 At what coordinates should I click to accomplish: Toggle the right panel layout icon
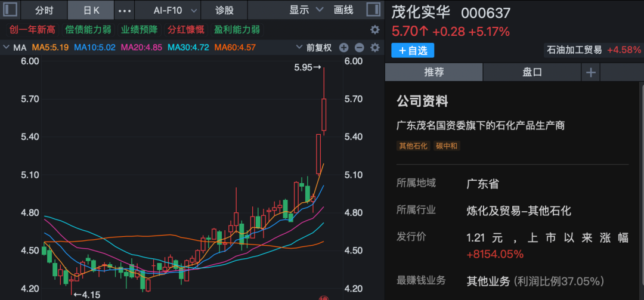point(373,10)
